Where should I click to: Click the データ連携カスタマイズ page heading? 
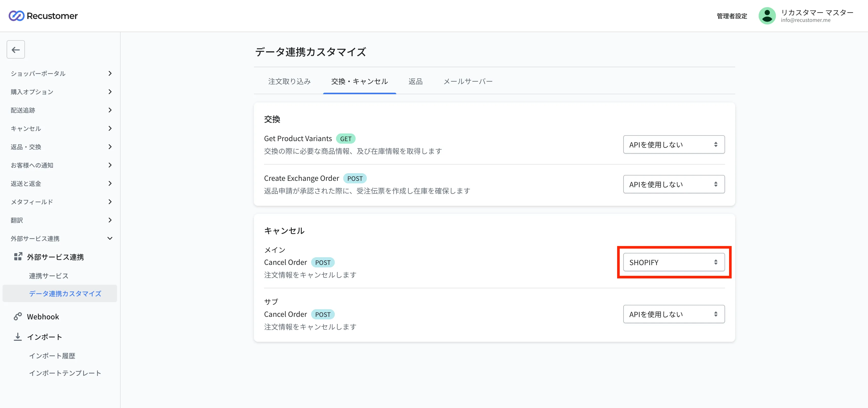311,52
